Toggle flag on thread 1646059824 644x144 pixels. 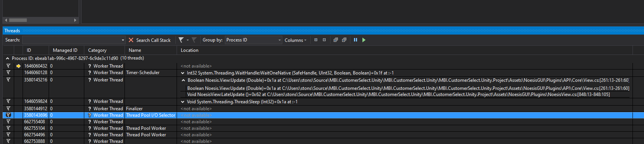click(8, 101)
